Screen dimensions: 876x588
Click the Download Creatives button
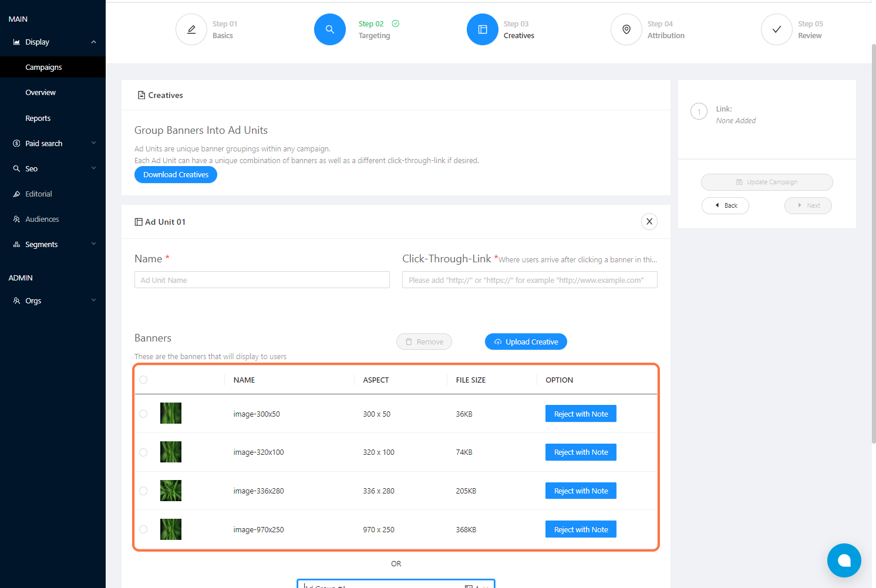click(176, 175)
